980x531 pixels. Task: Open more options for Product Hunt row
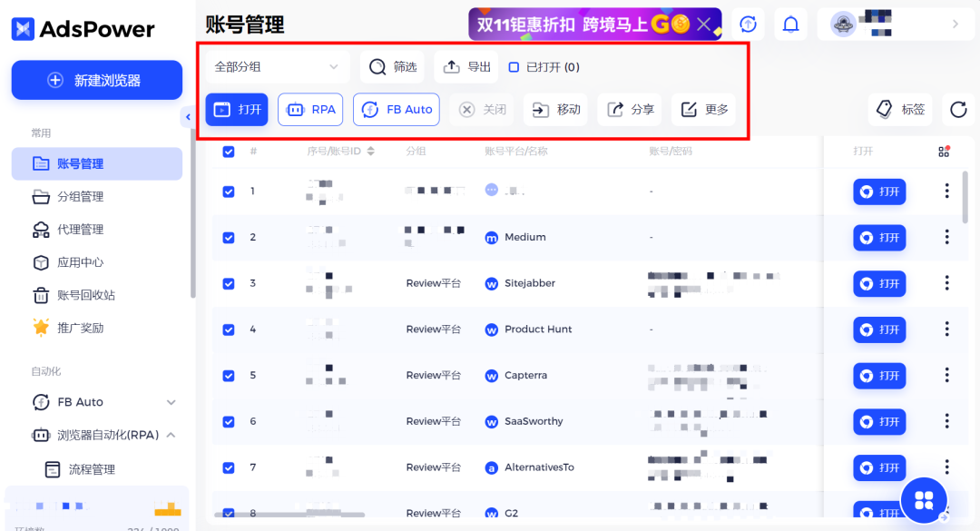pyautogui.click(x=946, y=329)
